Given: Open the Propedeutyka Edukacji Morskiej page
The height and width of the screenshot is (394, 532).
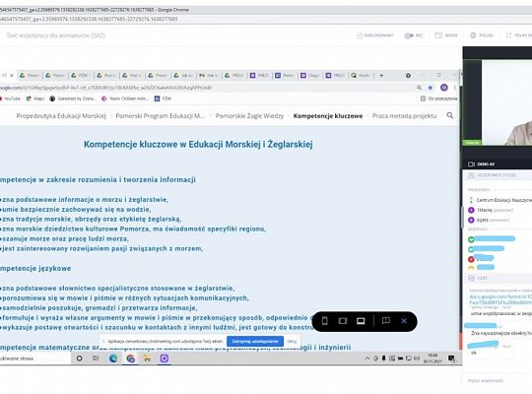Looking at the screenshot, I should [x=61, y=115].
